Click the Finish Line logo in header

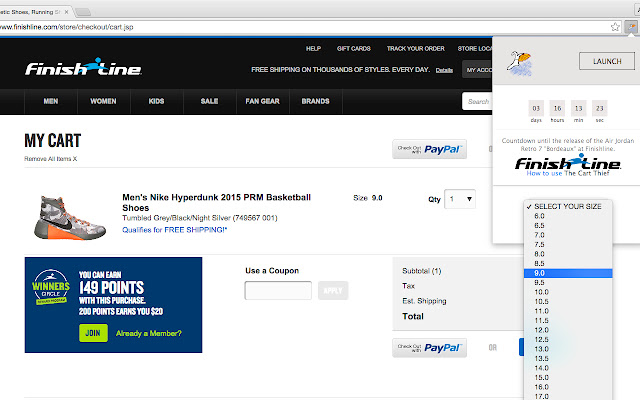click(x=83, y=67)
